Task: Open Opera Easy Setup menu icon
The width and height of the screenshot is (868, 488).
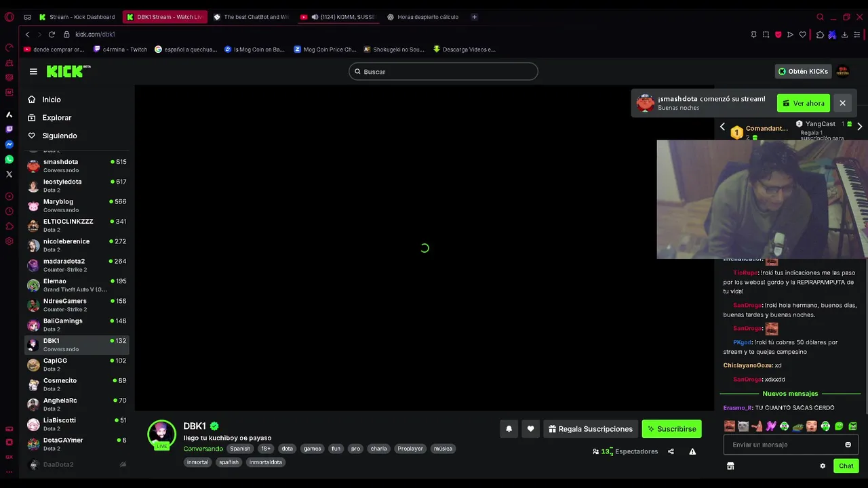Action: click(858, 35)
